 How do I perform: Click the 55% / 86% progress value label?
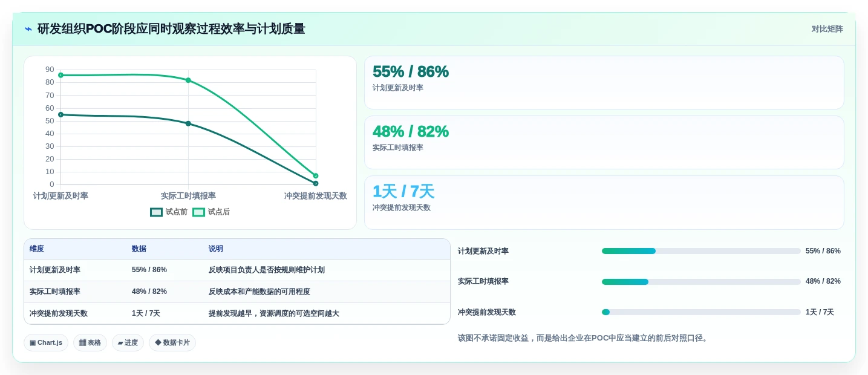823,251
